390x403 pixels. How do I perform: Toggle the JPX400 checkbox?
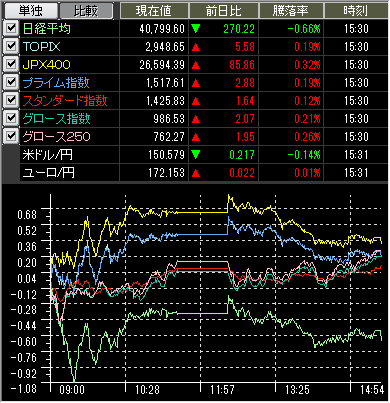point(11,64)
